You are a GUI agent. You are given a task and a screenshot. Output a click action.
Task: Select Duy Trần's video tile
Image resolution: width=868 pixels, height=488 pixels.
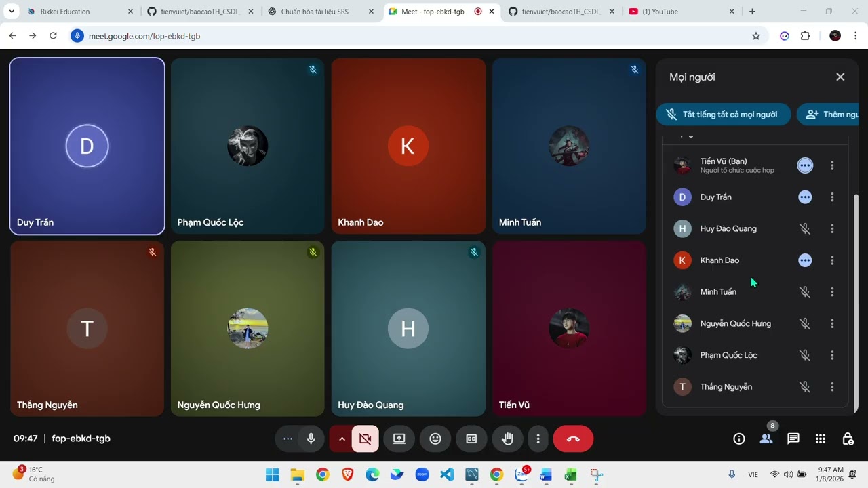coord(87,146)
